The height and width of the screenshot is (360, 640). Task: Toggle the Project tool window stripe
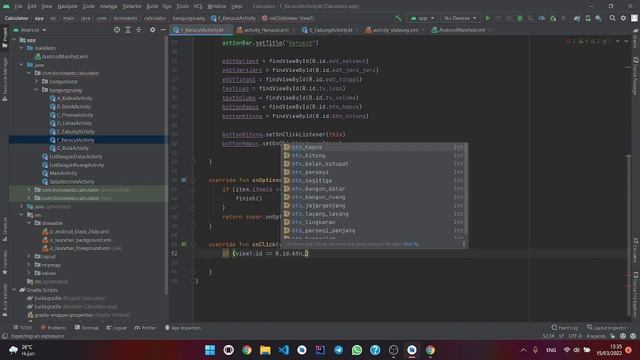4,38
